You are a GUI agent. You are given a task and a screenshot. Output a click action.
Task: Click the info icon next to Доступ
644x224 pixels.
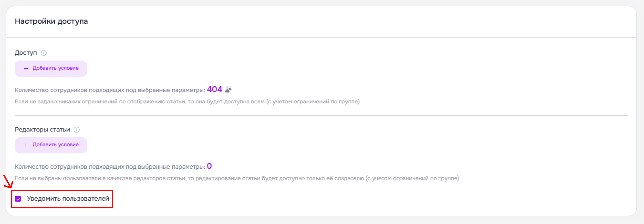point(44,53)
